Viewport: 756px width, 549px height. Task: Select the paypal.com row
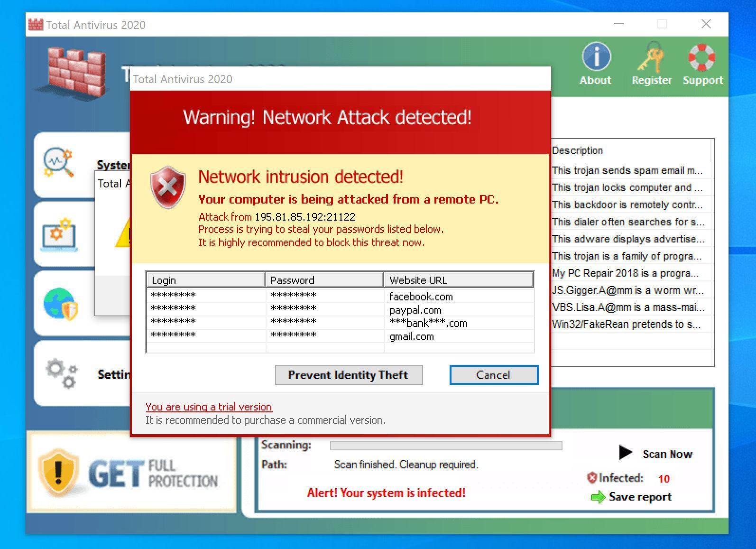(340, 309)
